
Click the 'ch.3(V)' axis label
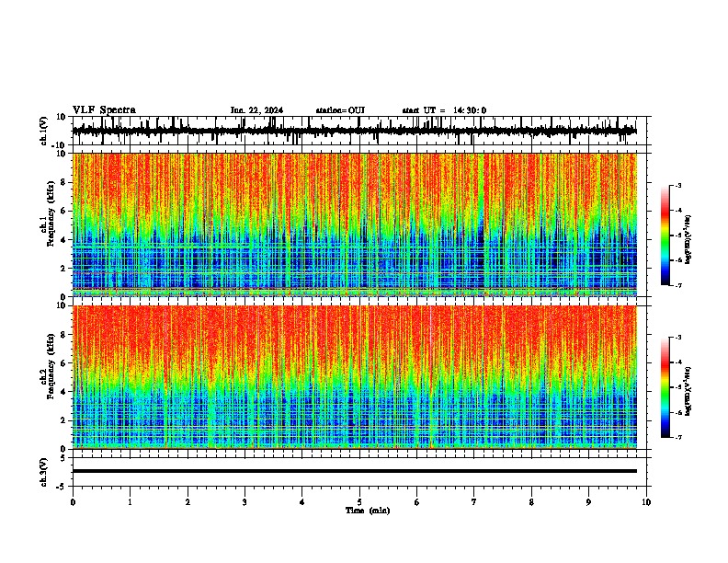tap(44, 472)
